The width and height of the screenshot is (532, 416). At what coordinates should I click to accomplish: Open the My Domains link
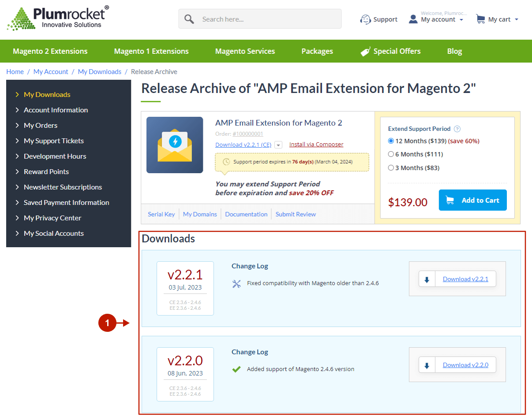tap(200, 214)
